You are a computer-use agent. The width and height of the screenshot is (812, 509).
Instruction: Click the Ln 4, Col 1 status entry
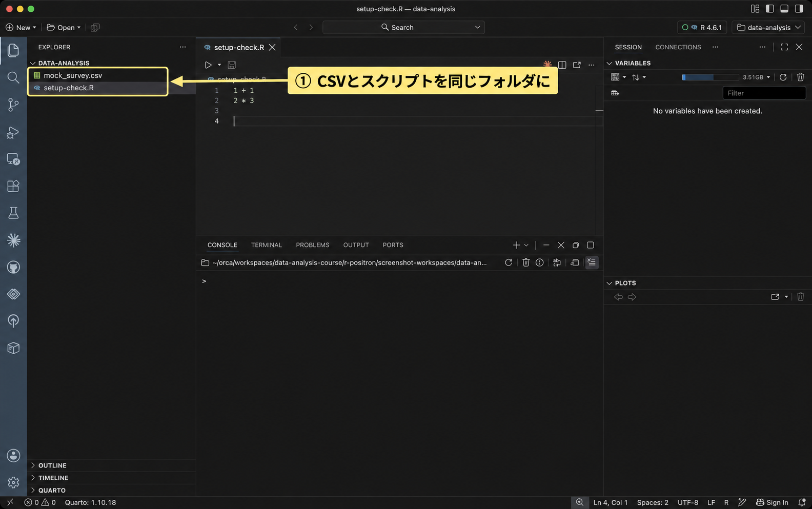click(x=611, y=502)
